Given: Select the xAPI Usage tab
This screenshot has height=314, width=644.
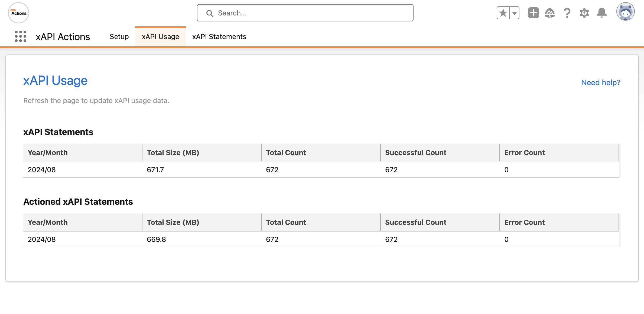Looking at the screenshot, I should pyautogui.click(x=160, y=37).
